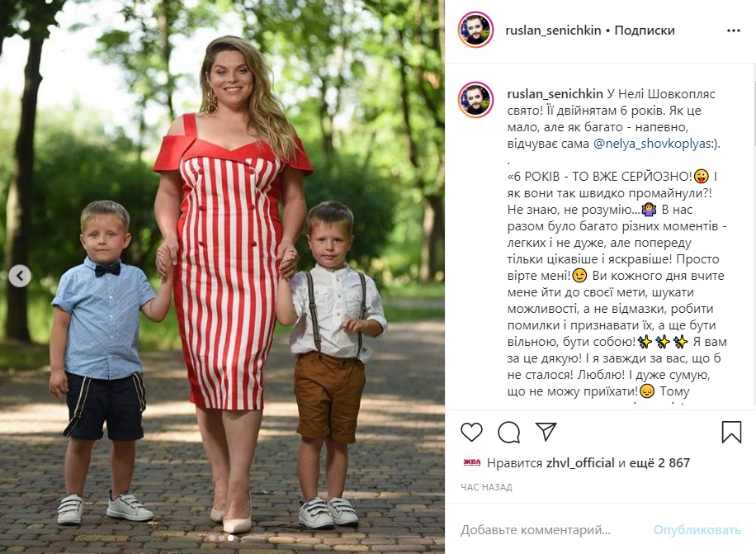Share post with paper plane icon

[546, 432]
